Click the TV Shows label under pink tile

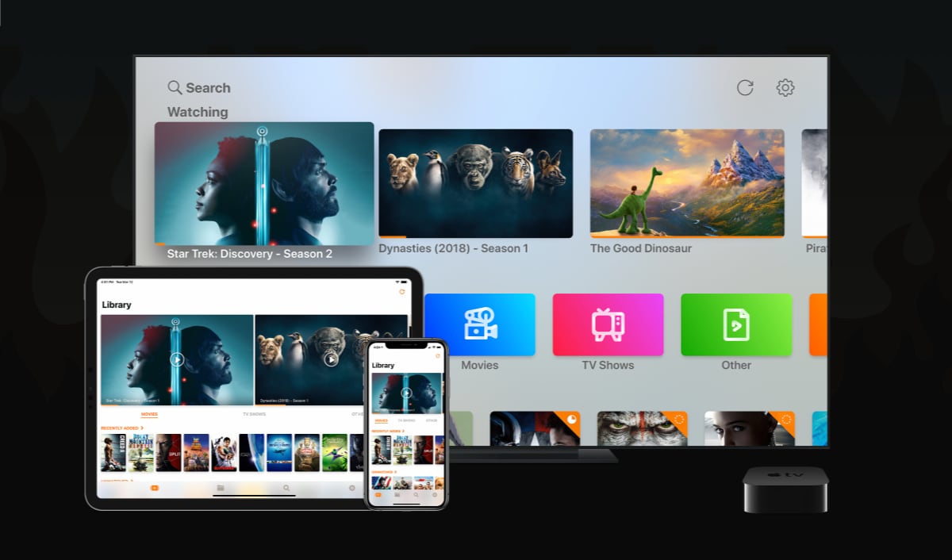pyautogui.click(x=608, y=365)
